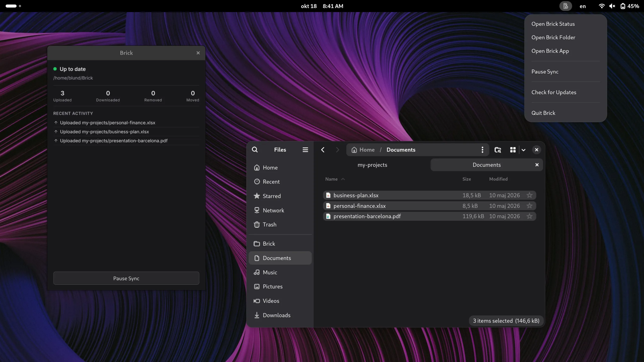Click the 0 Removed counter

153,96
